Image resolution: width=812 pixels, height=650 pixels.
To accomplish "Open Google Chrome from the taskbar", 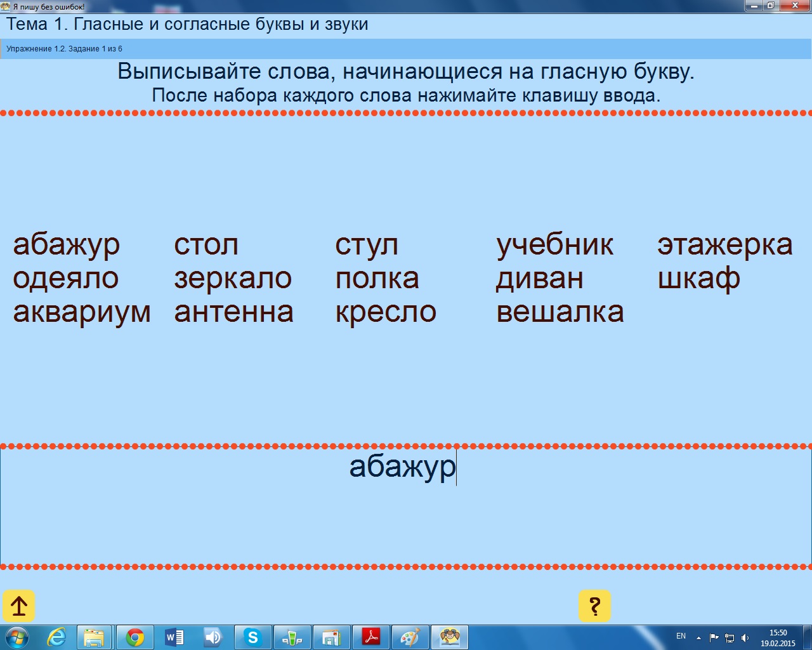I will click(134, 637).
